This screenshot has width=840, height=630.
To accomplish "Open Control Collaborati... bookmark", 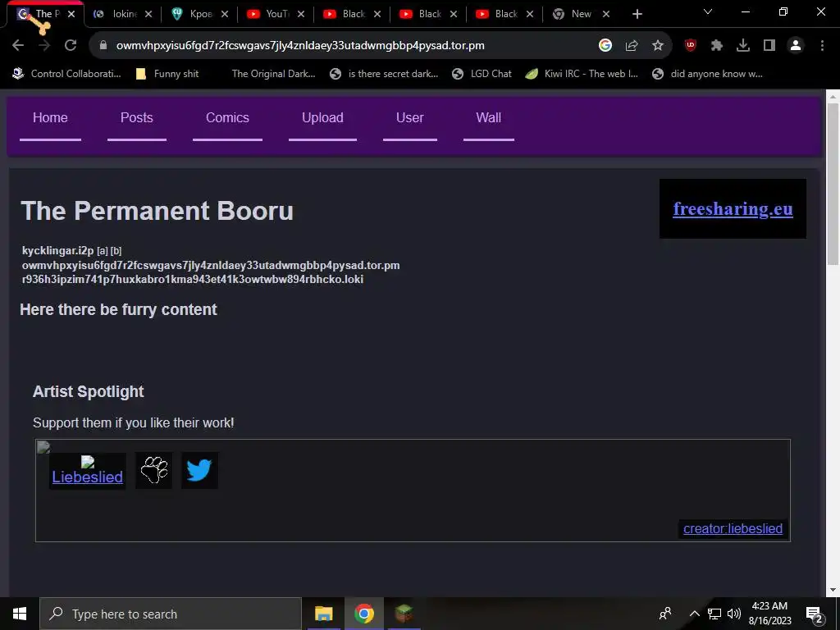I will point(67,74).
